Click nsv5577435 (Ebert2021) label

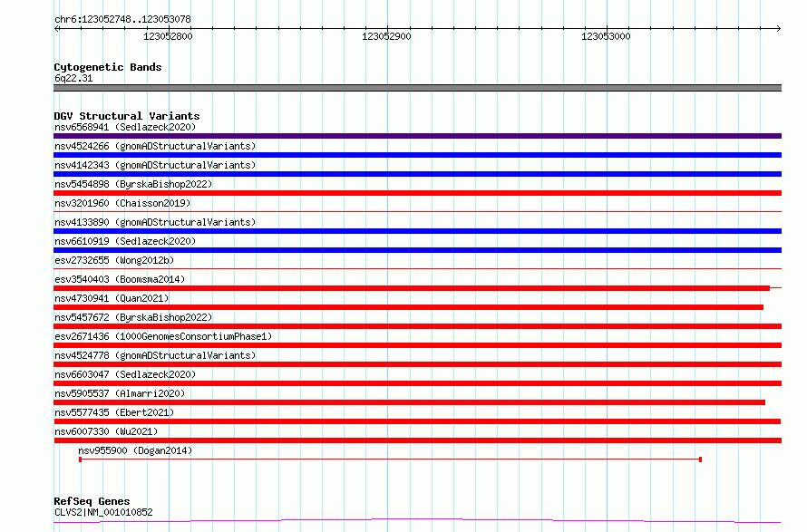coord(114,412)
